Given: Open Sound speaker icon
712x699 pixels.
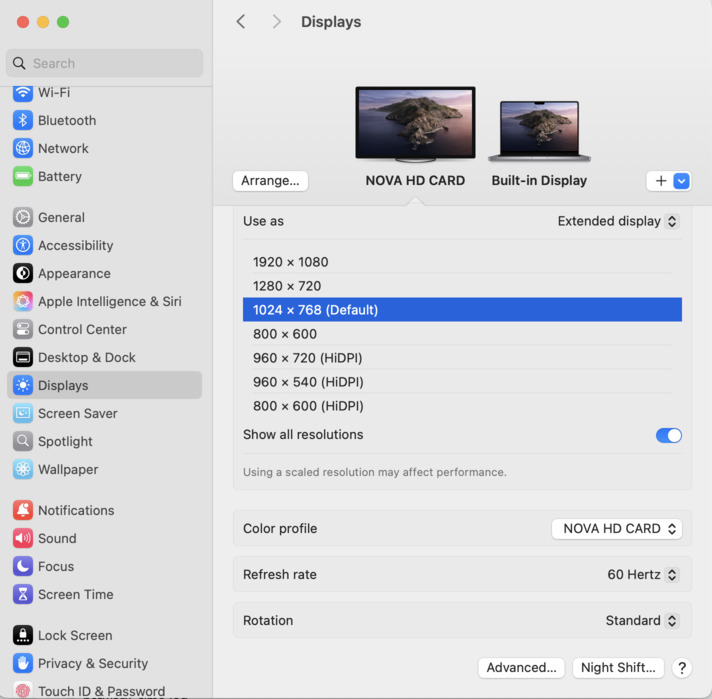Looking at the screenshot, I should coord(23,538).
